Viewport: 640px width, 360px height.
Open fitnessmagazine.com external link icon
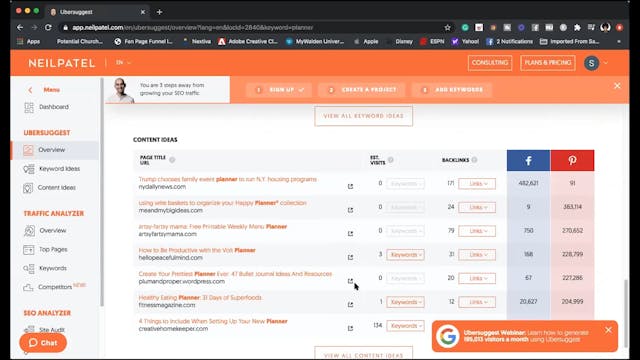350,304
